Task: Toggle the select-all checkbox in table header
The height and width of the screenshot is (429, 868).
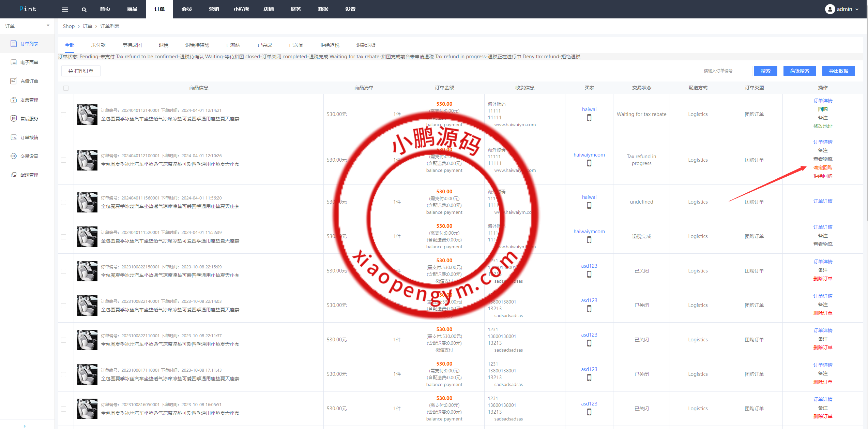Action: [x=66, y=88]
